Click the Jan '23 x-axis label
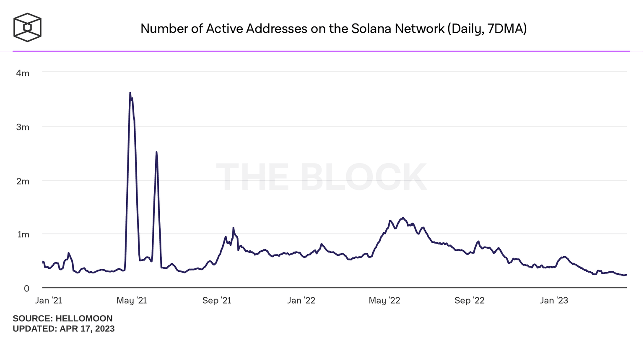 click(554, 300)
